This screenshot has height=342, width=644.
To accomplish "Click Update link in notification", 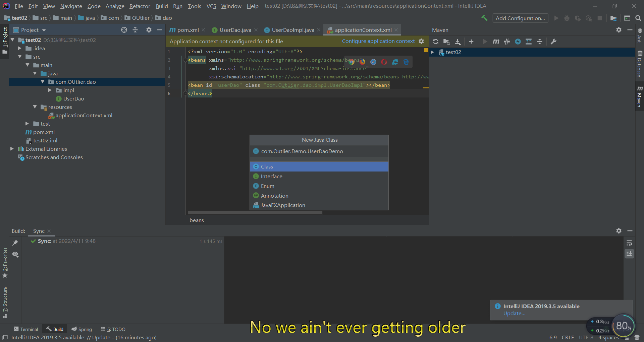I will click(x=514, y=314).
